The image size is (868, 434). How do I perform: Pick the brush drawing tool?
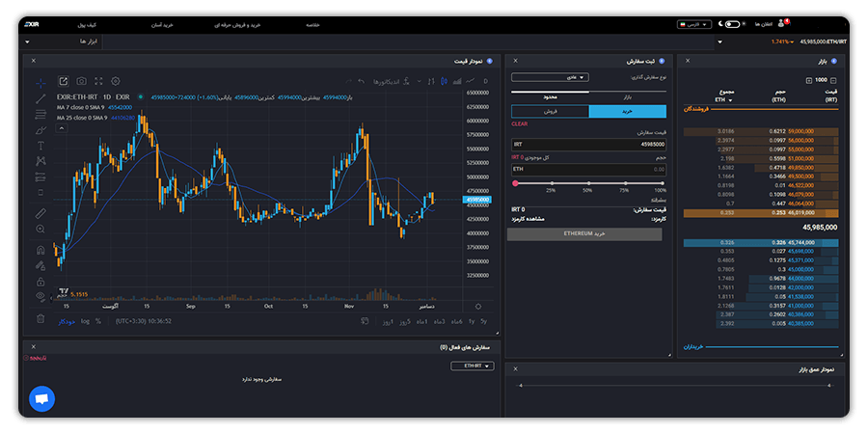[x=41, y=130]
